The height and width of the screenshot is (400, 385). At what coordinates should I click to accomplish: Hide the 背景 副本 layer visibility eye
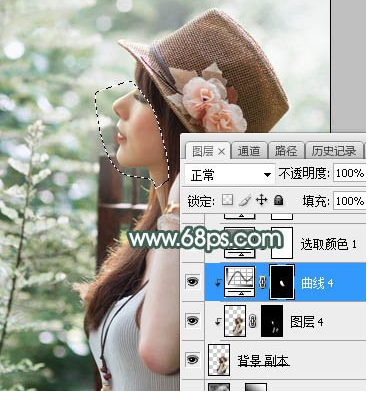(x=192, y=359)
